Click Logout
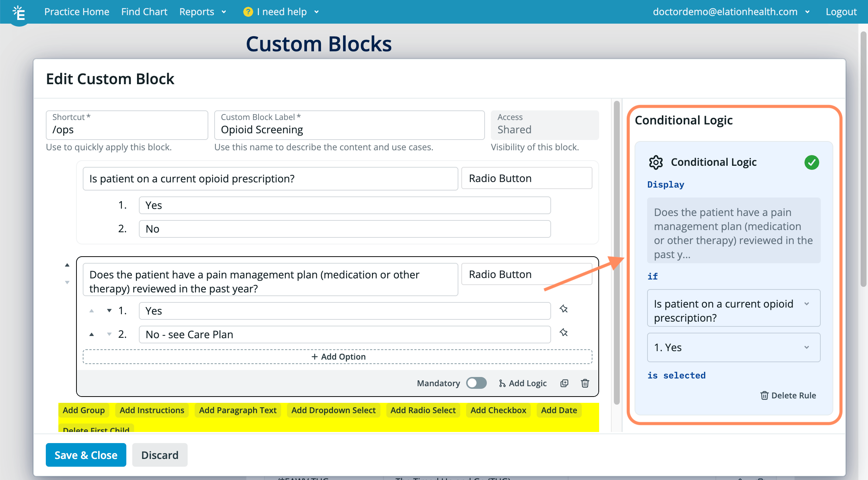This screenshot has width=868, height=480. 841,12
